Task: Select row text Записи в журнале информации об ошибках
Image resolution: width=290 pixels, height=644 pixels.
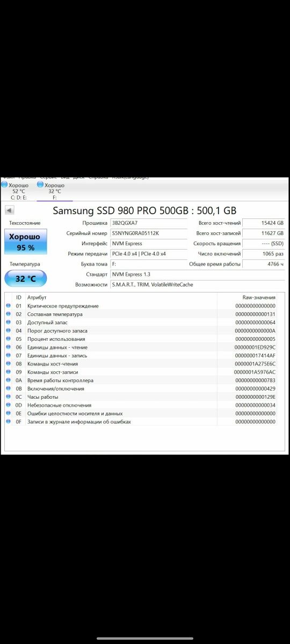Action: [x=79, y=422]
